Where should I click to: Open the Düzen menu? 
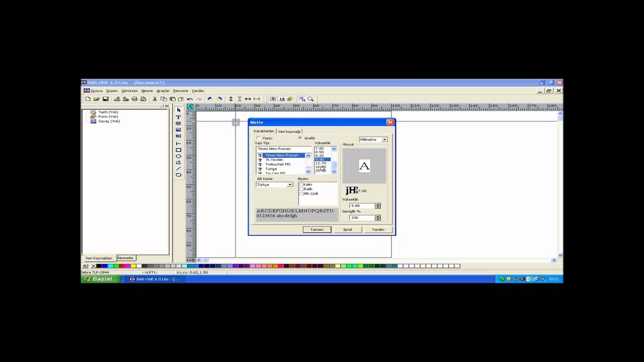[x=112, y=90]
